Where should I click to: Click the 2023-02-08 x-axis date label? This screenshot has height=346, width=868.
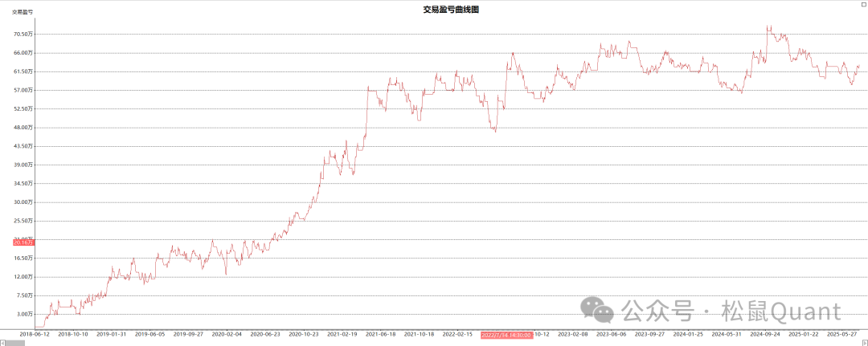coord(573,334)
